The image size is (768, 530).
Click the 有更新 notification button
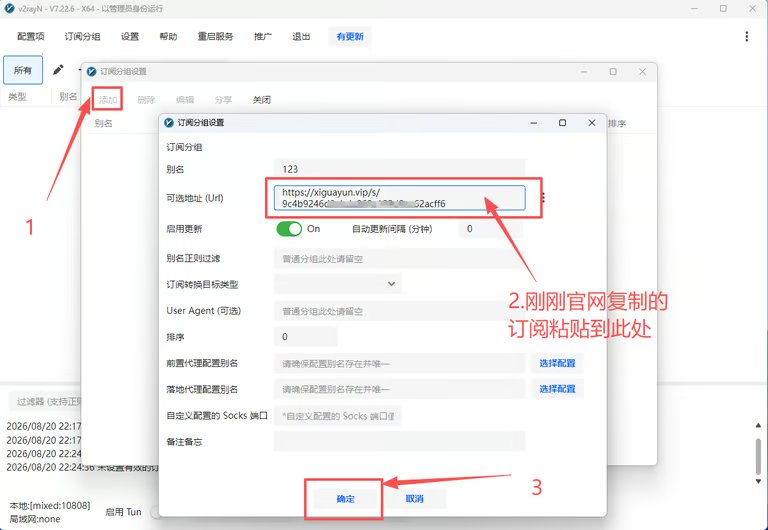pos(350,36)
